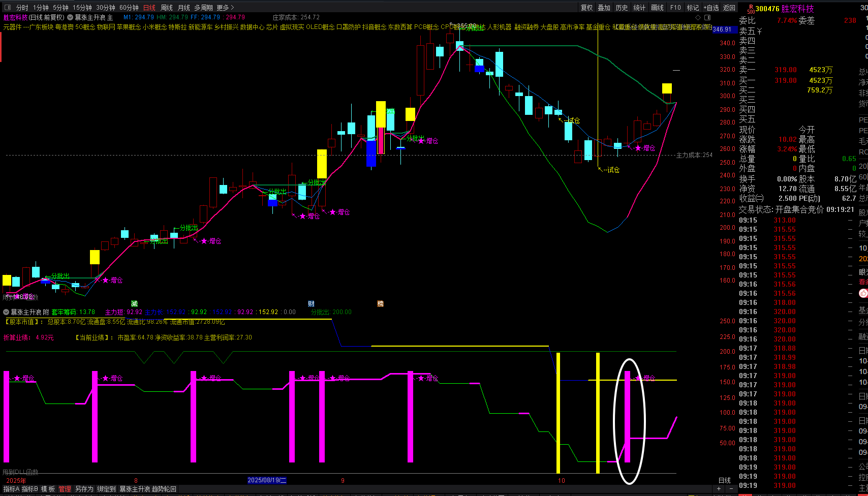Image resolution: width=868 pixels, height=496 pixels.
Task: Open the F10 company info button
Action: coord(675,8)
